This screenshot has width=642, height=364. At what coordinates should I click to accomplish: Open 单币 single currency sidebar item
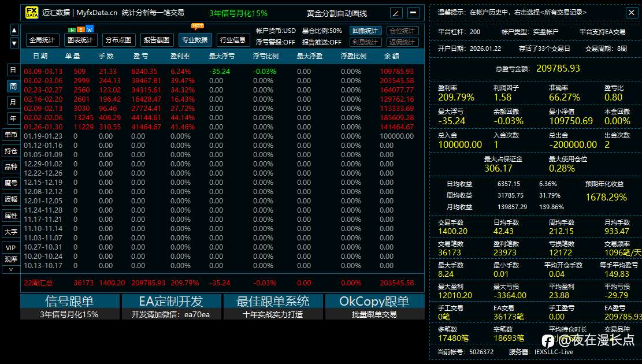pos(11,135)
